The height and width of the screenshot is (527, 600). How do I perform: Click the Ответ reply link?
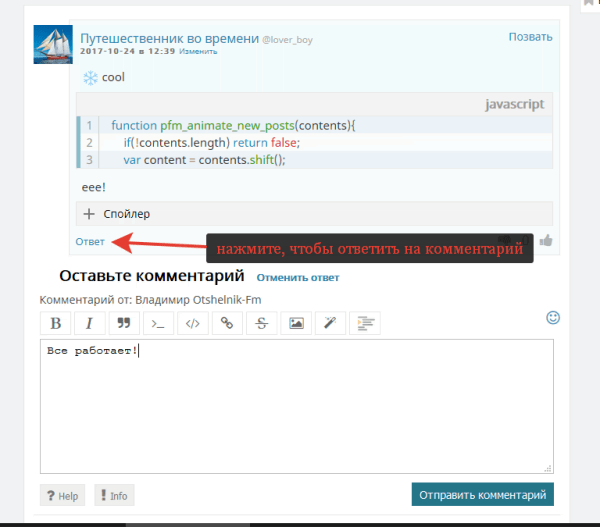[x=90, y=242]
